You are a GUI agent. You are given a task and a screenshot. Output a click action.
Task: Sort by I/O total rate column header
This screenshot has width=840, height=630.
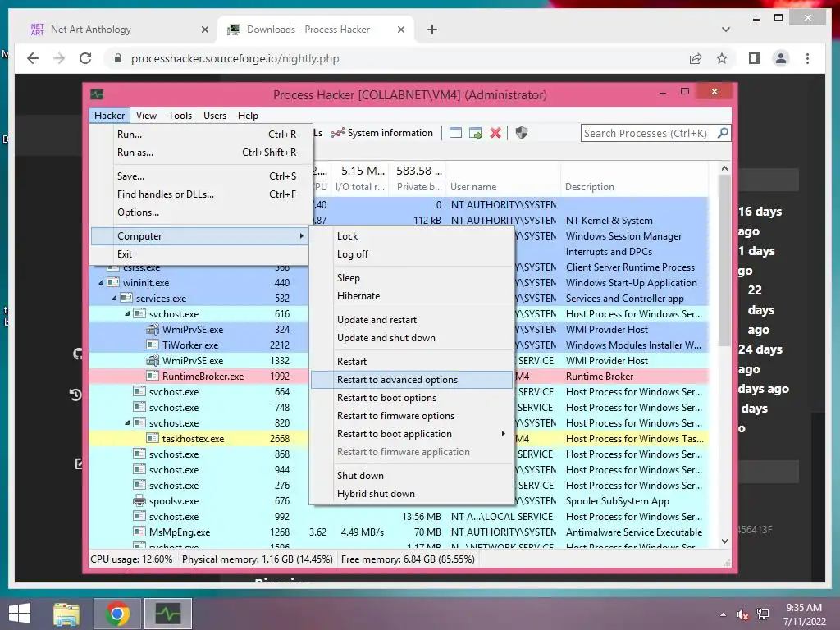point(360,187)
